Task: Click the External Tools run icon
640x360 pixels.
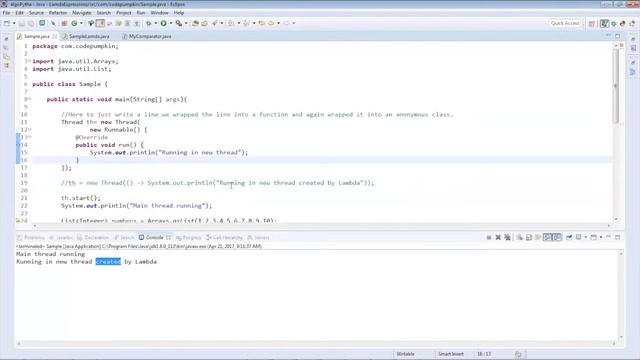Action: 179,23
